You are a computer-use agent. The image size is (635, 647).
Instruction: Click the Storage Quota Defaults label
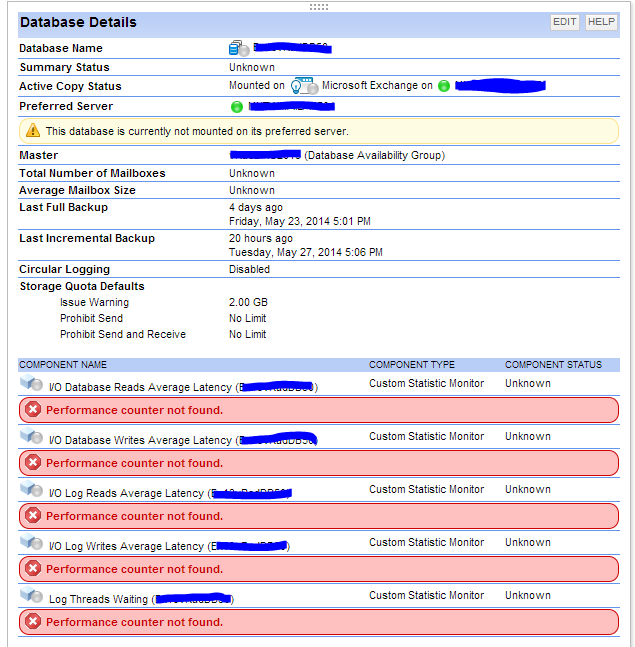click(x=82, y=286)
